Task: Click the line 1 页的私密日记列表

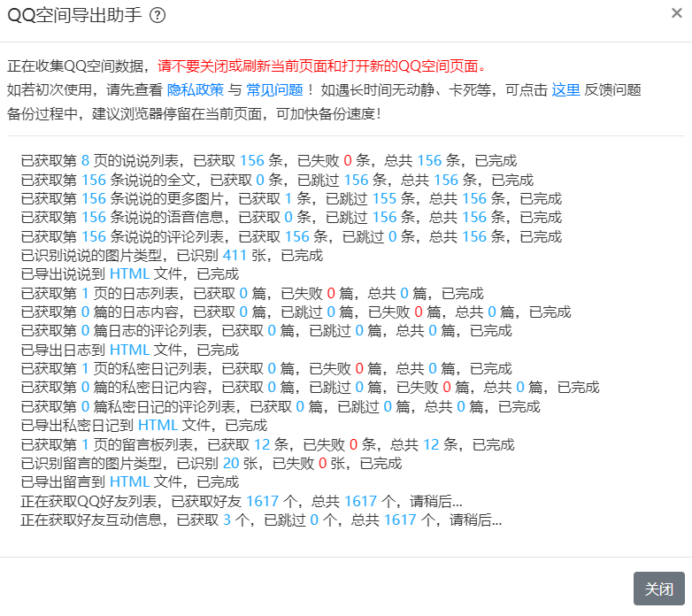Action: [x=266, y=369]
